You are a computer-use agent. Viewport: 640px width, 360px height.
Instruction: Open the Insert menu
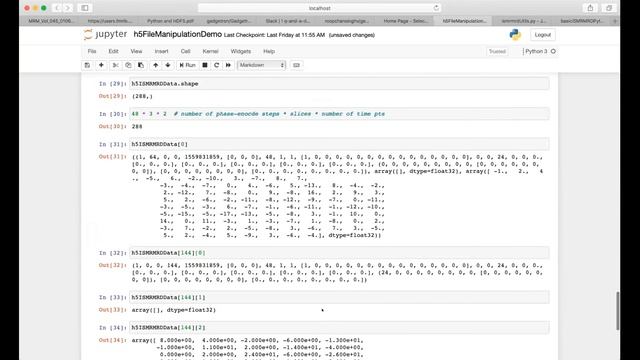(x=161, y=51)
